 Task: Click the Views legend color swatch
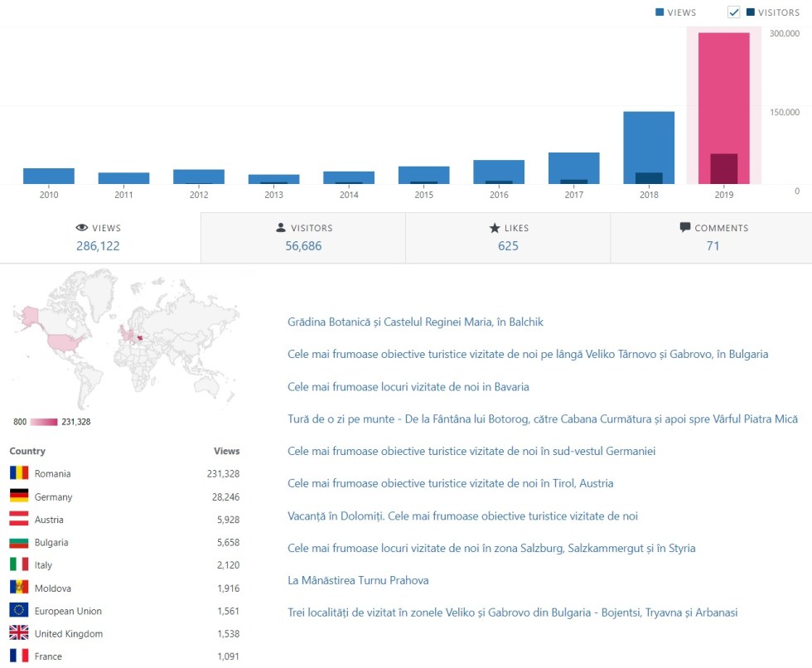click(x=660, y=12)
